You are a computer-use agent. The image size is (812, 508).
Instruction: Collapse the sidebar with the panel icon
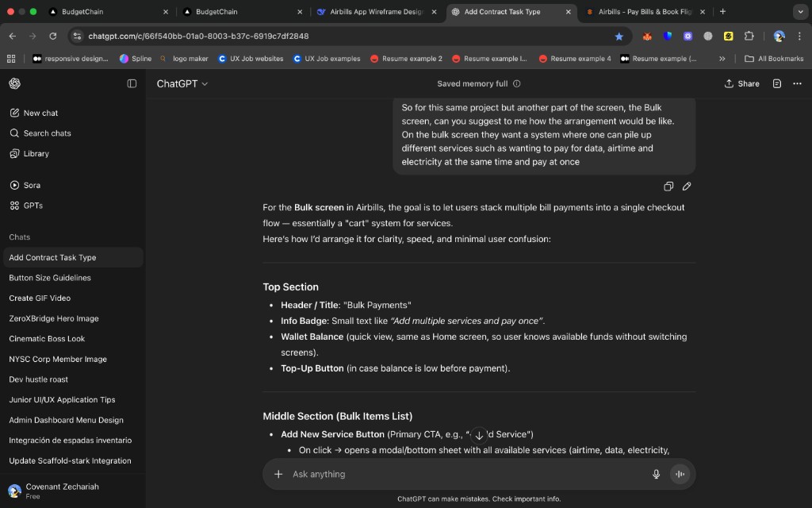point(132,83)
